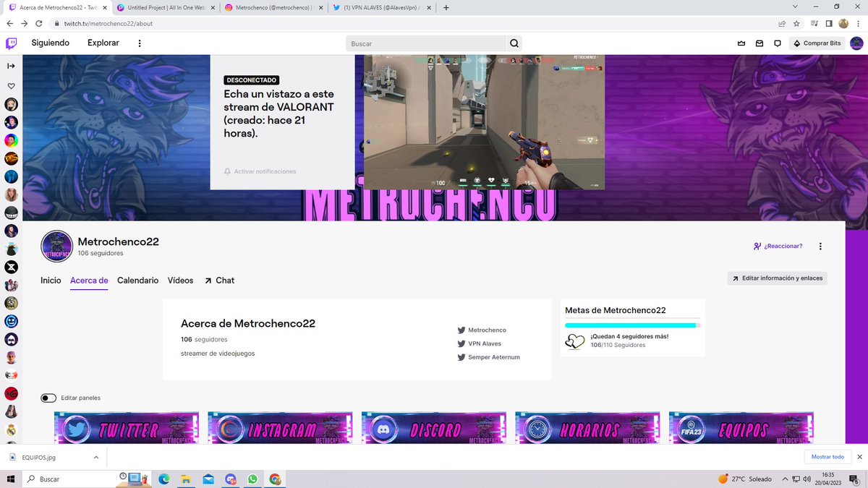This screenshot has width=868, height=488.
Task: Open Mail app from taskbar
Action: (x=208, y=479)
